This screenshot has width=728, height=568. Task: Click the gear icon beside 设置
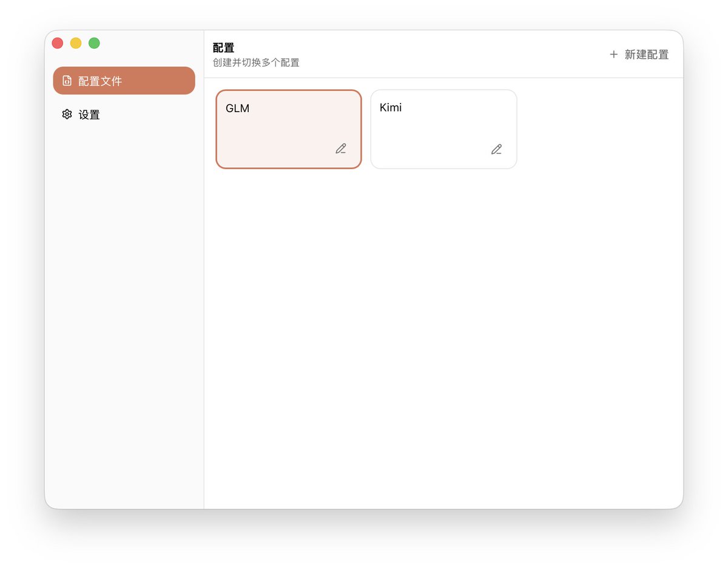pos(67,115)
